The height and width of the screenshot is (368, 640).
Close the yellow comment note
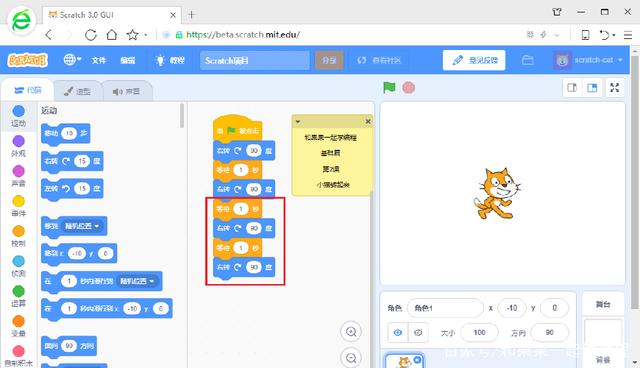[368, 121]
